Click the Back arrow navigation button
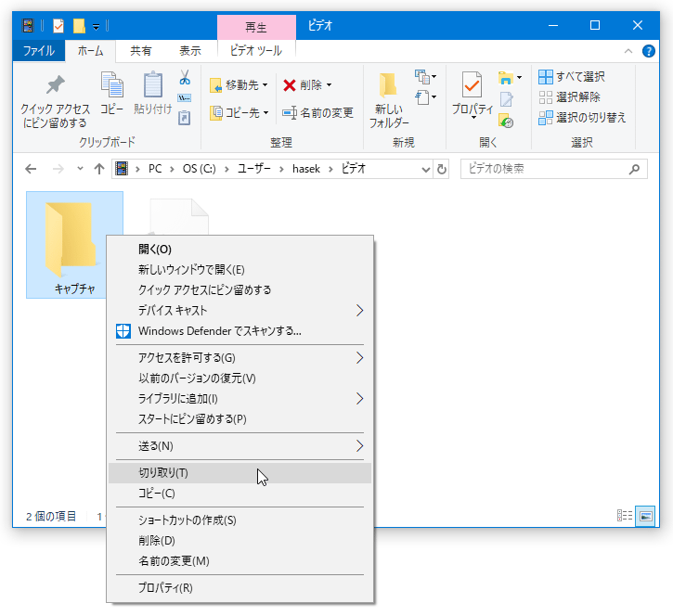673x616 pixels. click(x=31, y=169)
